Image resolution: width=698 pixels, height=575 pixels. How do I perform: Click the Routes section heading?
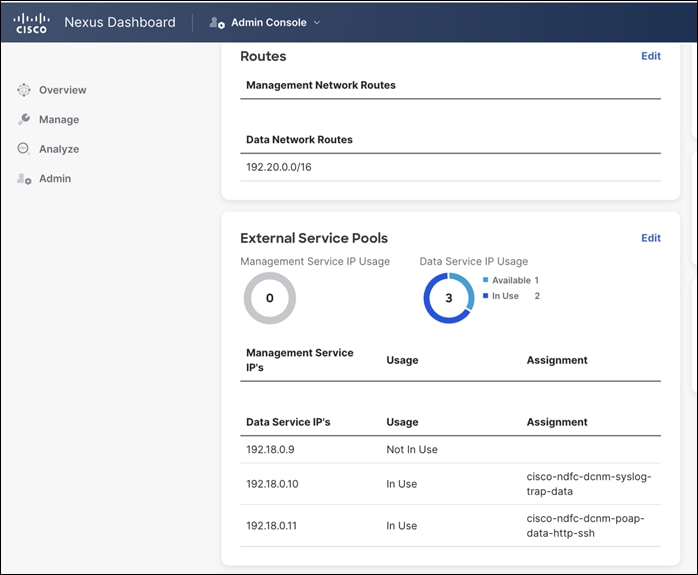263,56
